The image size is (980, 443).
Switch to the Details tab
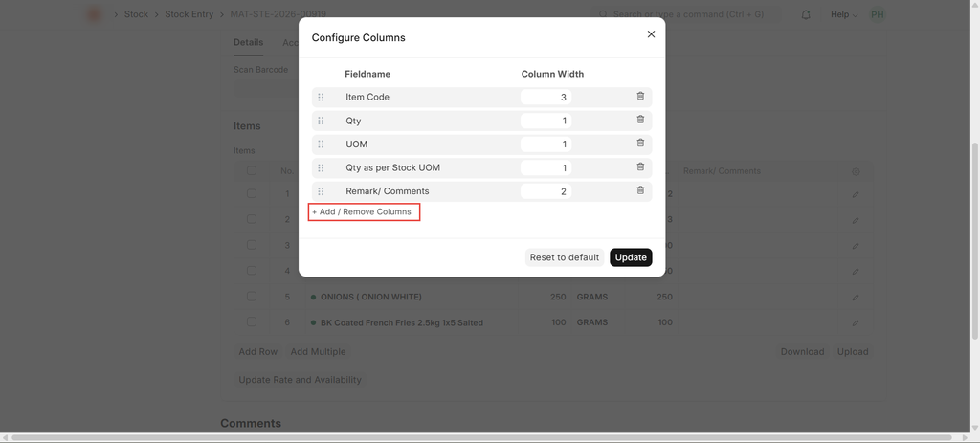pyautogui.click(x=248, y=42)
